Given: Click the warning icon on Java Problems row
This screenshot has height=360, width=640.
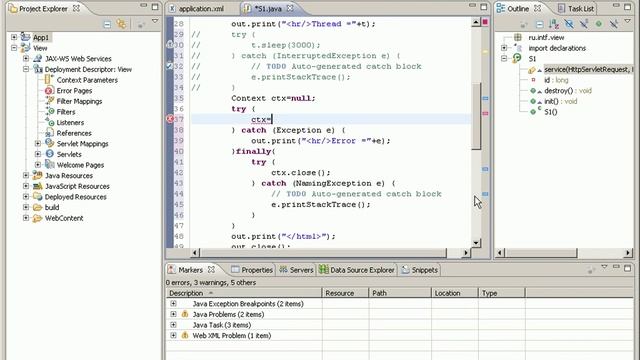Looking at the screenshot, I should [x=185, y=314].
